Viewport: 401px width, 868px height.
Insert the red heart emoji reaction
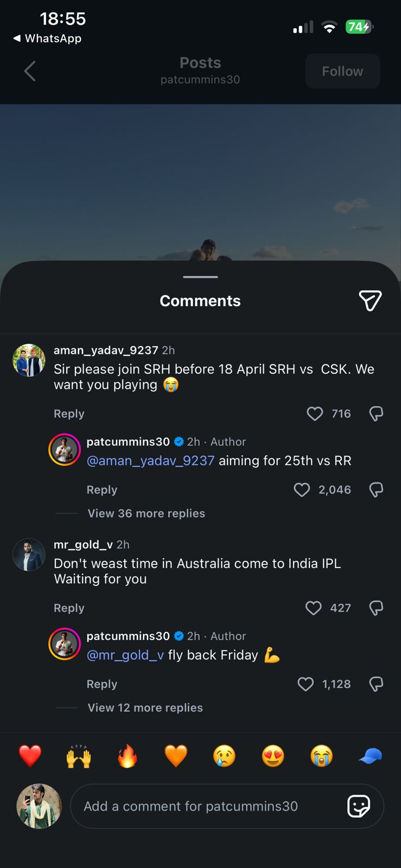(30, 756)
